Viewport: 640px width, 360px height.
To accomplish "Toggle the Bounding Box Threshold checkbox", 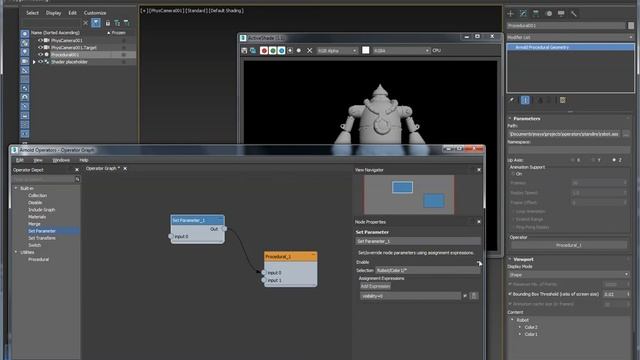I will (x=510, y=293).
